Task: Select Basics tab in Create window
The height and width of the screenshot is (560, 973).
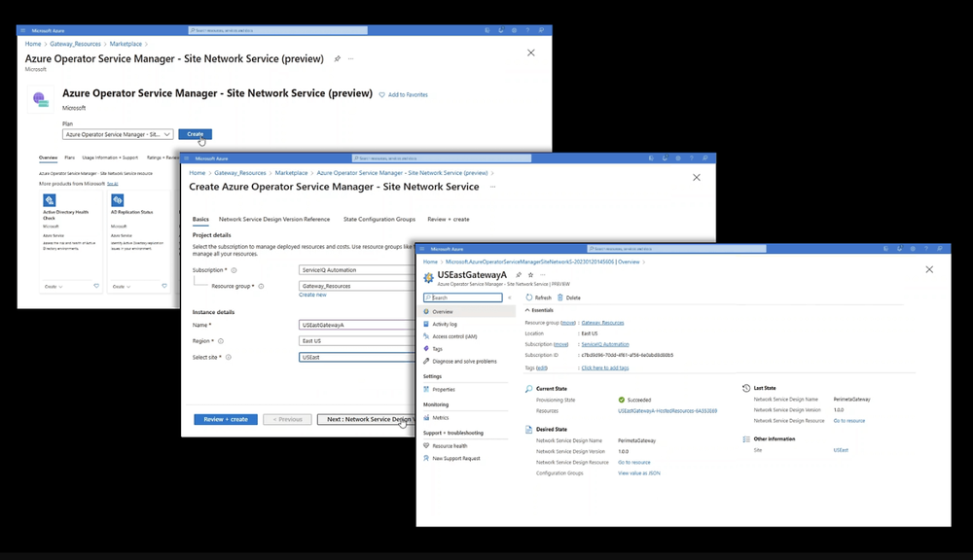Action: 200,219
